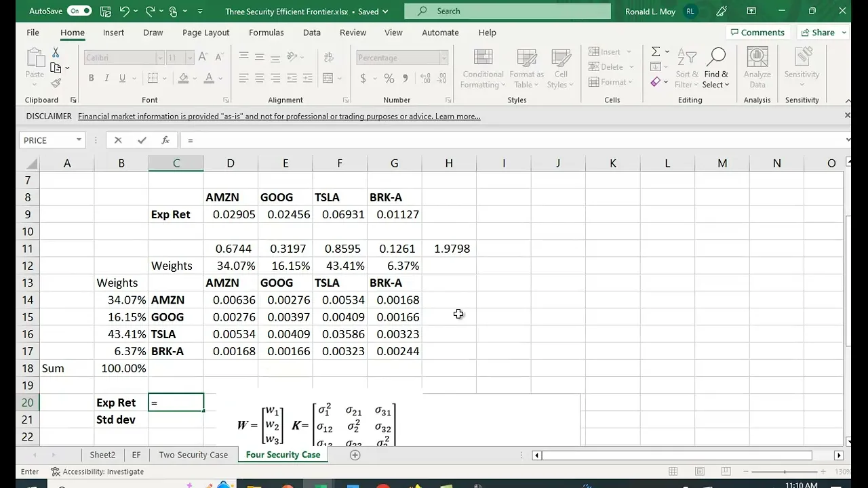Switch to the Insert tab
868x488 pixels.
coord(113,33)
